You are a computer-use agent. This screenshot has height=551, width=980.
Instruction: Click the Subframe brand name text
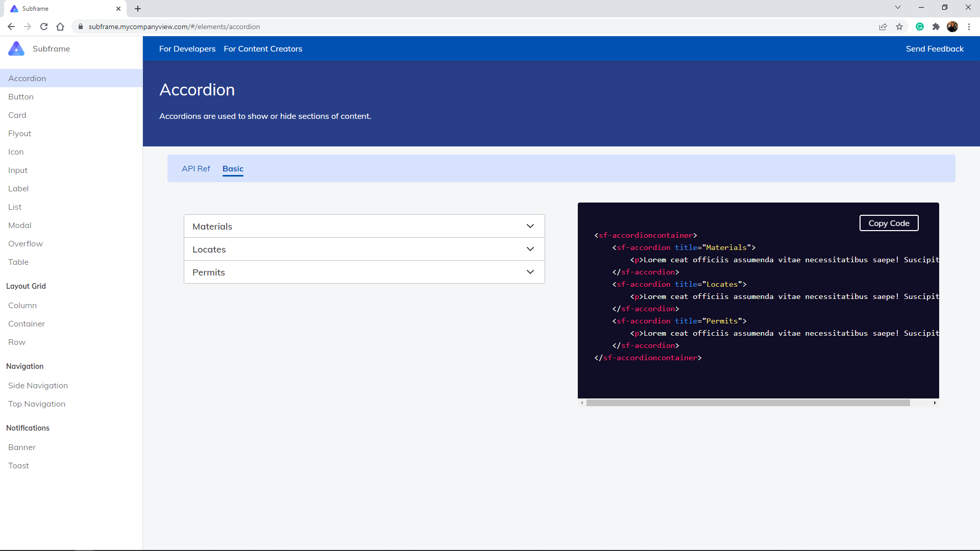(x=51, y=49)
